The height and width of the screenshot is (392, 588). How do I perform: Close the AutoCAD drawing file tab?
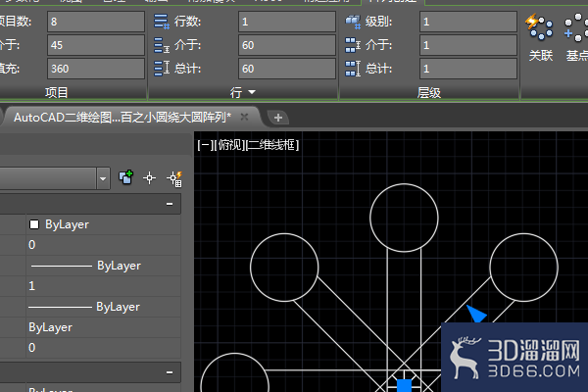244,117
